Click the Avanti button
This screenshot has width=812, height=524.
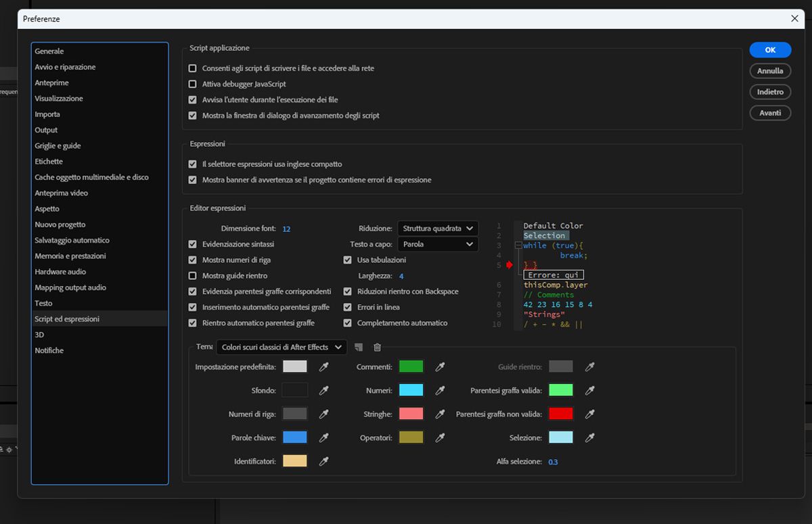point(770,113)
